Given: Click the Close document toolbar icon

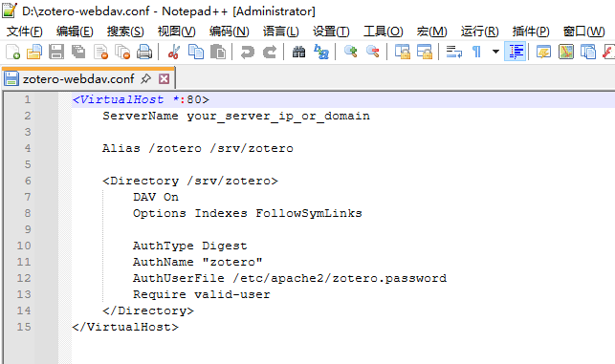Looking at the screenshot, I should 100,52.
